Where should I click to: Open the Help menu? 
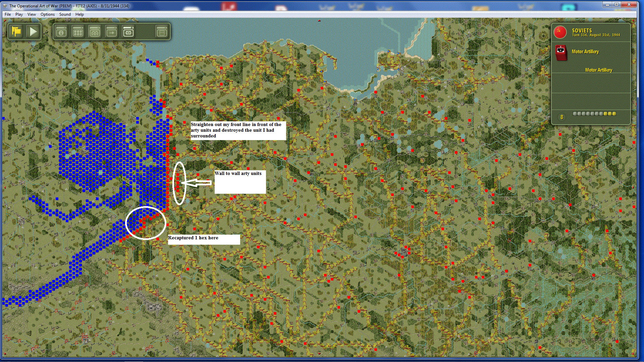pyautogui.click(x=79, y=14)
